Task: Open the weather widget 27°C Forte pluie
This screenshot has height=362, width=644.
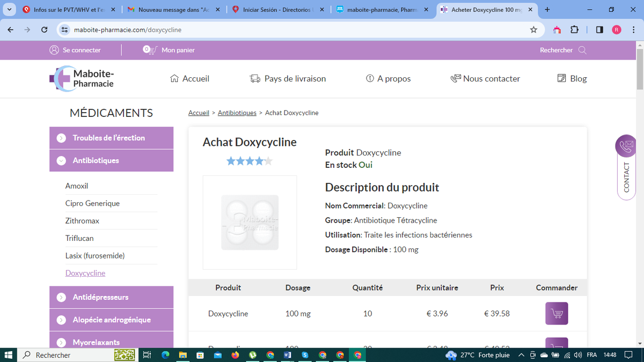Action: [x=478, y=355]
